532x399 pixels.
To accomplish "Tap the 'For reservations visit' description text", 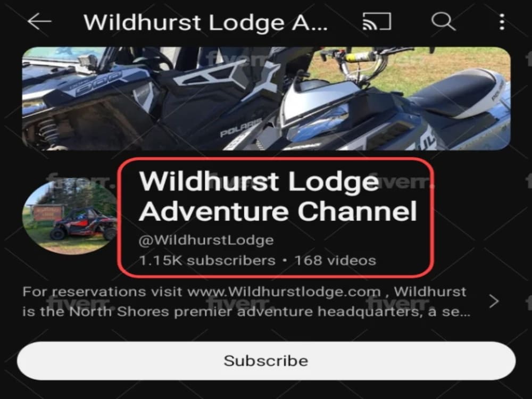I will pyautogui.click(x=102, y=292).
